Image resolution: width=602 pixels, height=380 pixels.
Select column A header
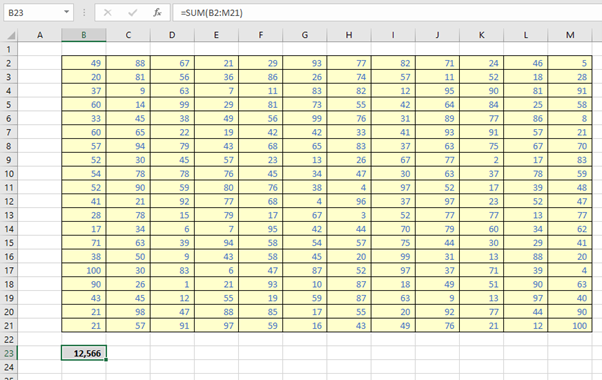click(40, 35)
